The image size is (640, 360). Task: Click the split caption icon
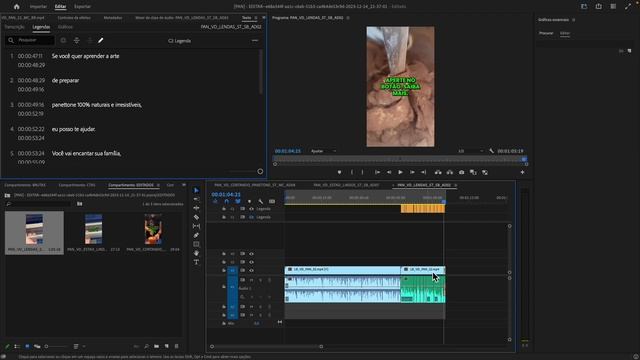pyautogui.click(x=76, y=40)
